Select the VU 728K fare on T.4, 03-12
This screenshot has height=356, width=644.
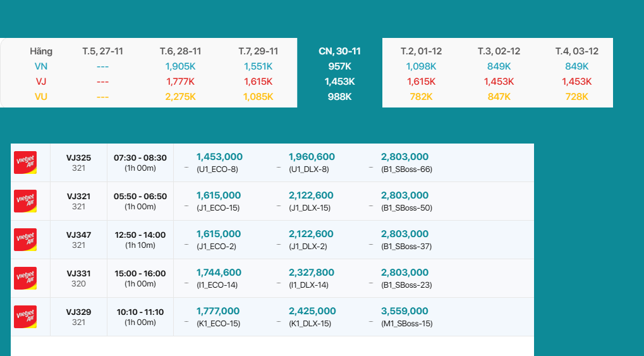point(576,97)
